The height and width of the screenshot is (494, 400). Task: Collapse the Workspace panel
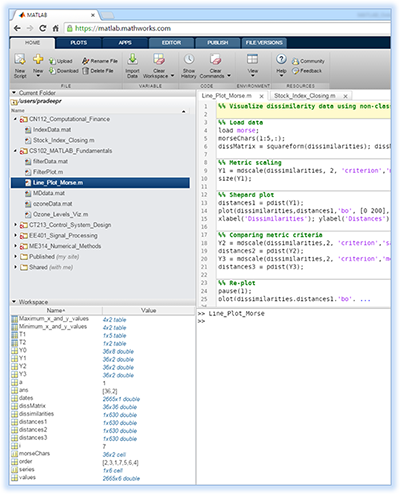tap(14, 302)
